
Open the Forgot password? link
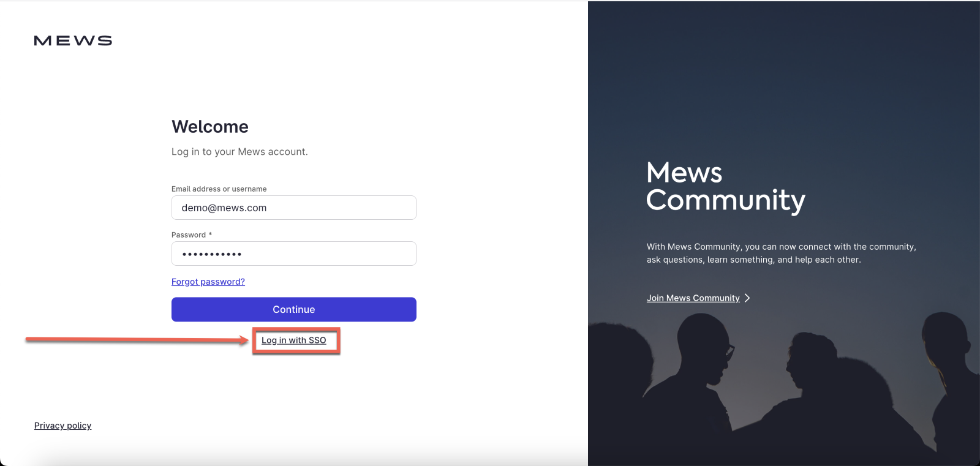[x=208, y=282]
